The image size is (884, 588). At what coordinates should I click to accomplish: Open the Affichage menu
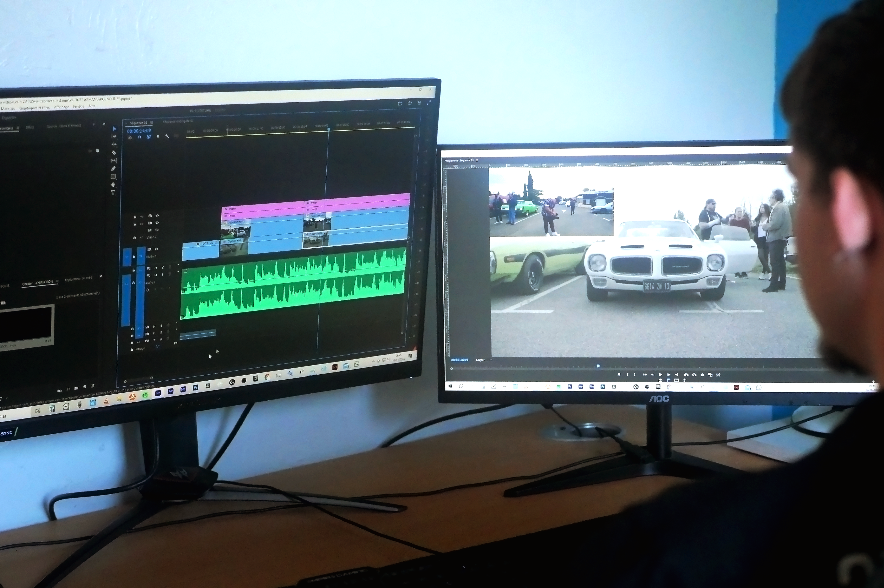coord(61,107)
